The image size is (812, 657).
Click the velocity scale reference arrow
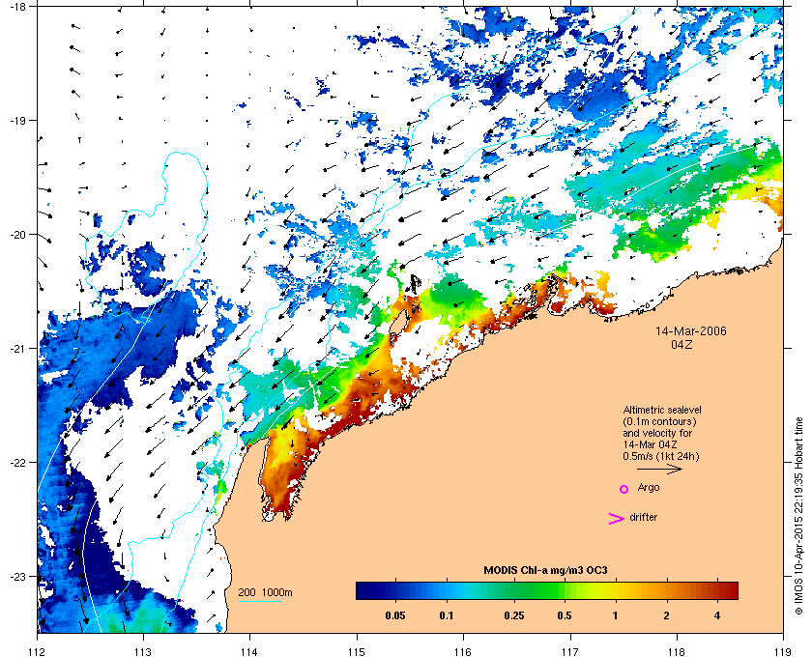click(x=659, y=470)
